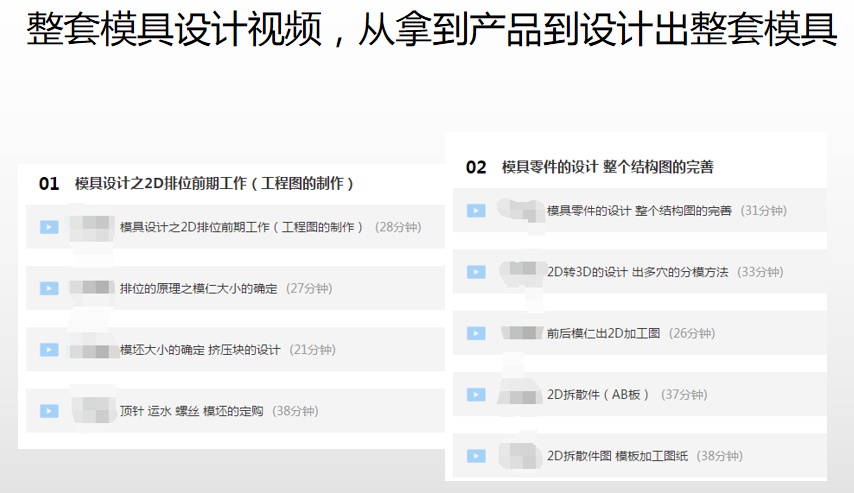This screenshot has height=493, width=854.
Task: Click duration label (28分钟)
Action: (x=398, y=227)
